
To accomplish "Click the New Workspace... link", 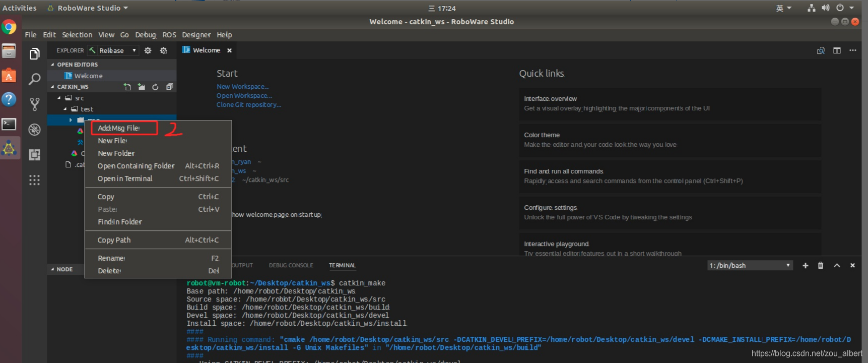I will 242,87.
